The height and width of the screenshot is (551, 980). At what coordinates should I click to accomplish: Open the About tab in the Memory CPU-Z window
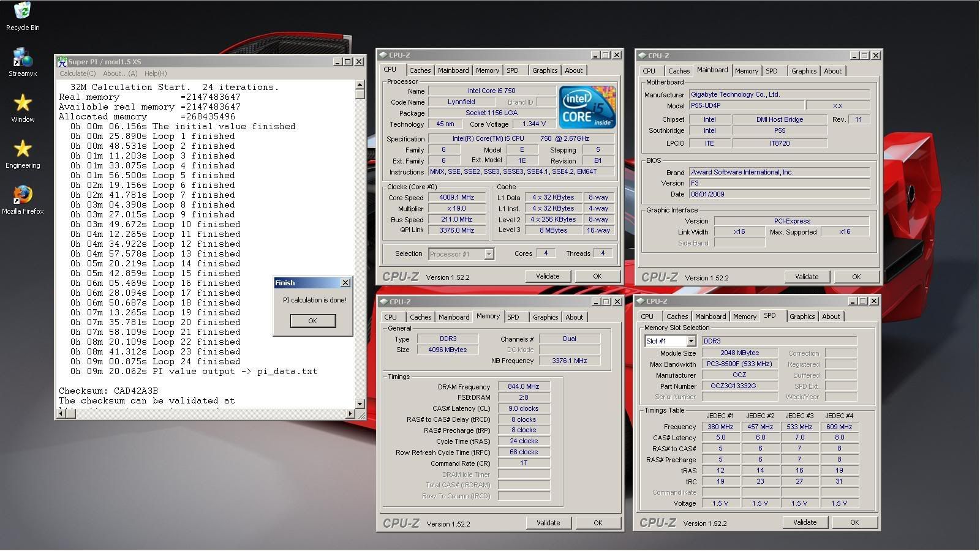(x=574, y=317)
